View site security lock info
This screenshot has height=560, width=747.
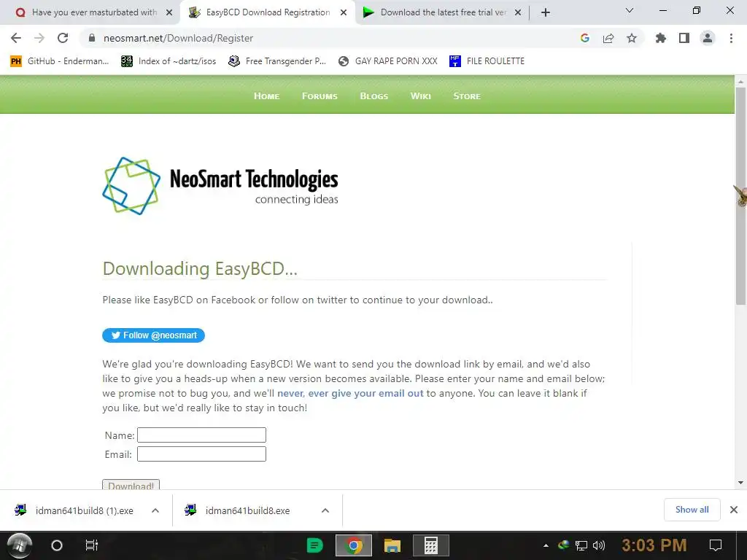[x=92, y=38]
